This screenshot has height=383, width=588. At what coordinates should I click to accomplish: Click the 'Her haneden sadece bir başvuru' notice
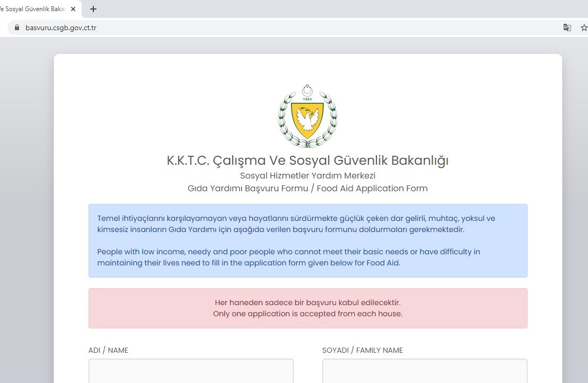pyautogui.click(x=308, y=302)
